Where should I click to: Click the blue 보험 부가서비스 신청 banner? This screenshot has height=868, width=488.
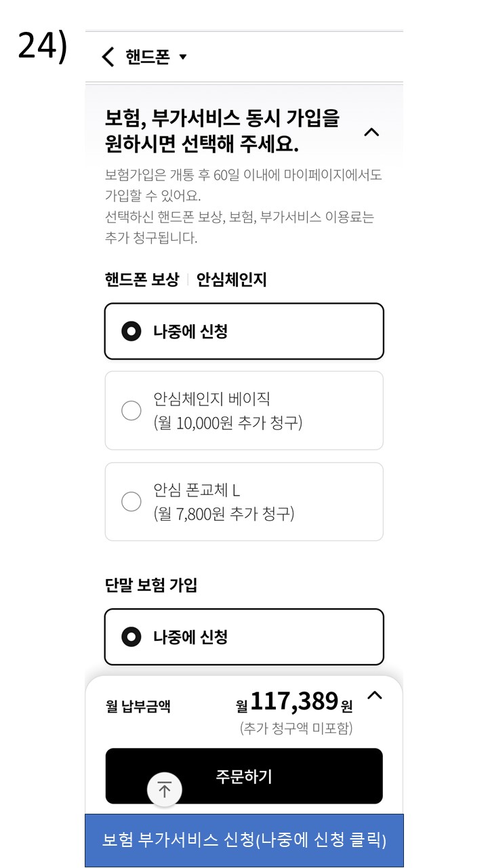pyautogui.click(x=244, y=840)
